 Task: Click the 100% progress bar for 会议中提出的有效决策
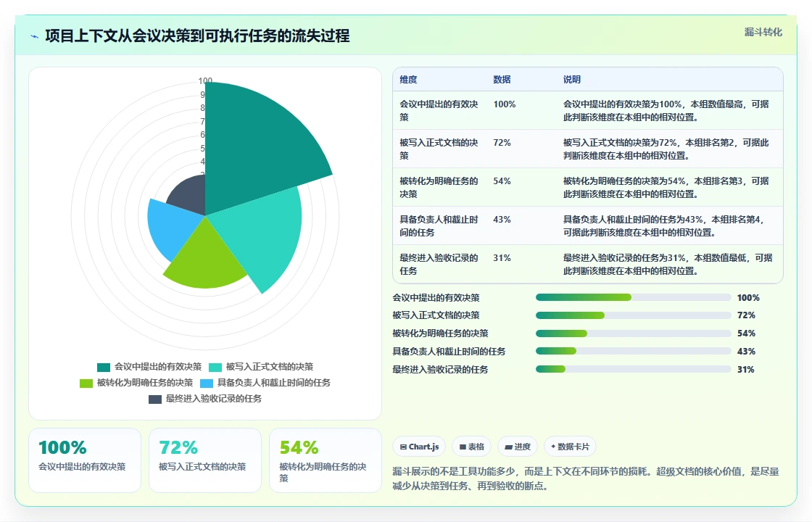pos(634,297)
